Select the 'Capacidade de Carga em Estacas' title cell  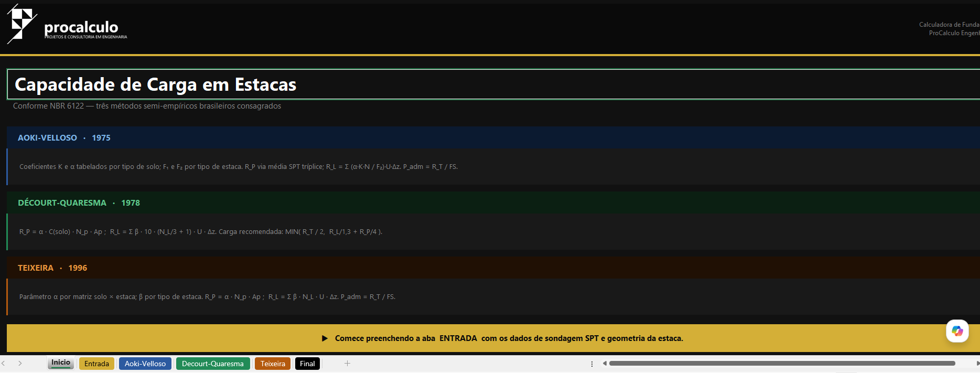pos(493,84)
